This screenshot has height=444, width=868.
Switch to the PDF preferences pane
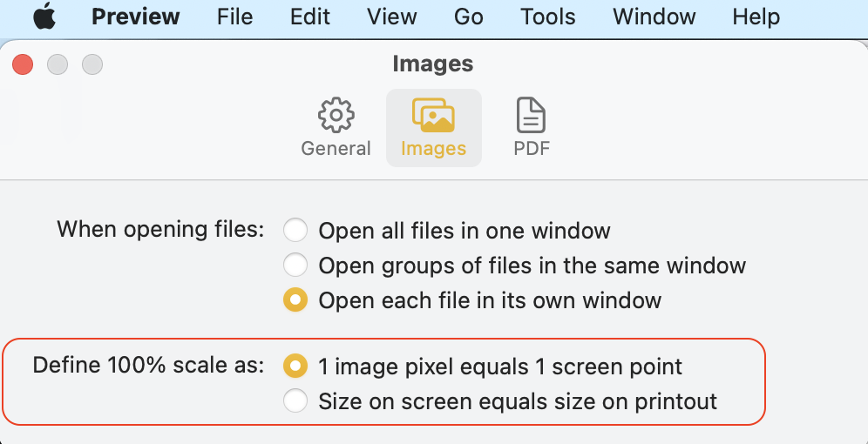pos(531,127)
